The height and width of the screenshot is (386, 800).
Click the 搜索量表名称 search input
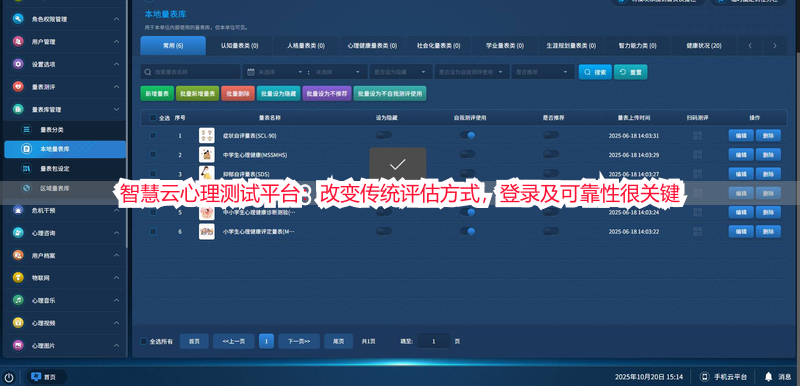190,72
